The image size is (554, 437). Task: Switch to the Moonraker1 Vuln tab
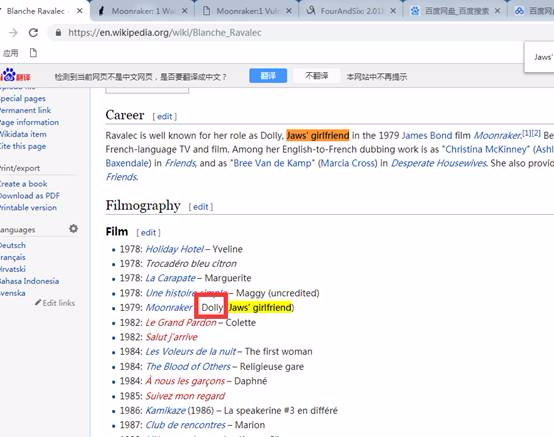point(247,11)
